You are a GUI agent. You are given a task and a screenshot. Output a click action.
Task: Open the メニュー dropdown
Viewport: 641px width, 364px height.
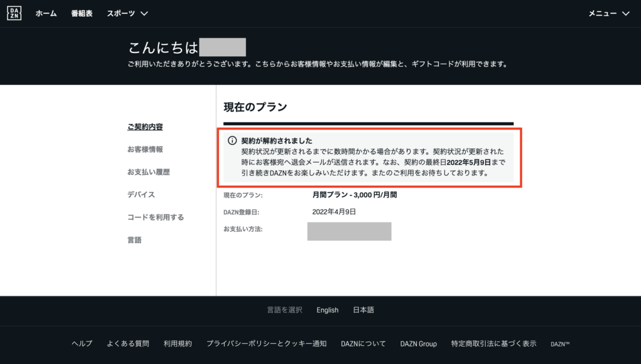point(608,14)
